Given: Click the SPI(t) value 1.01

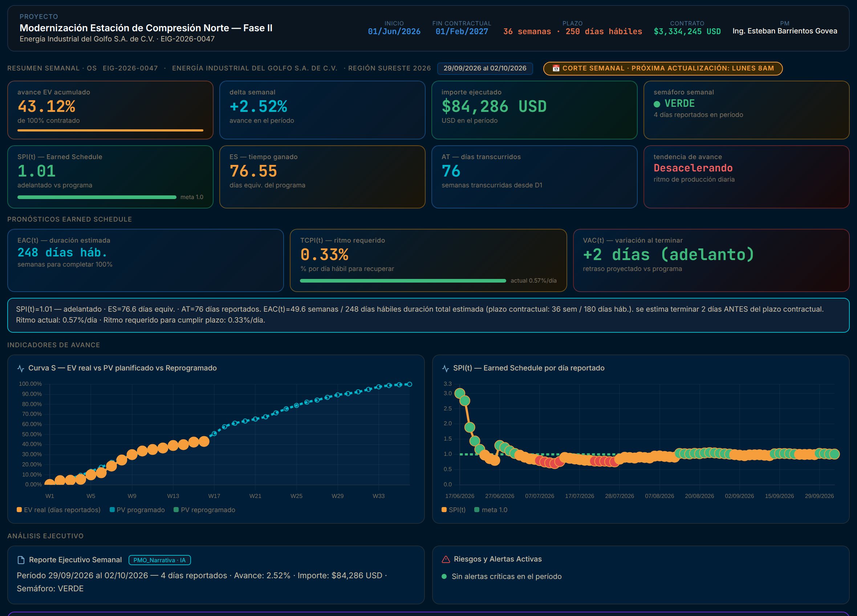Looking at the screenshot, I should pos(37,171).
